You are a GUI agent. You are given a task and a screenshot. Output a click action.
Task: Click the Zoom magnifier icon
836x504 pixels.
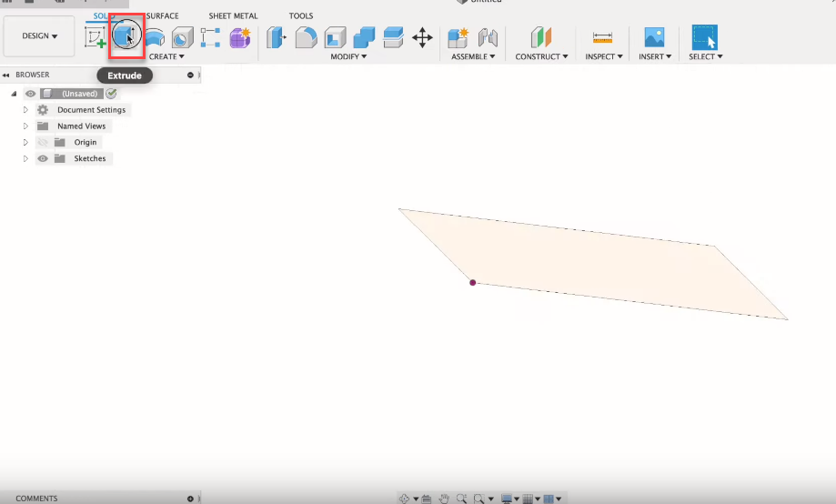pos(462,499)
